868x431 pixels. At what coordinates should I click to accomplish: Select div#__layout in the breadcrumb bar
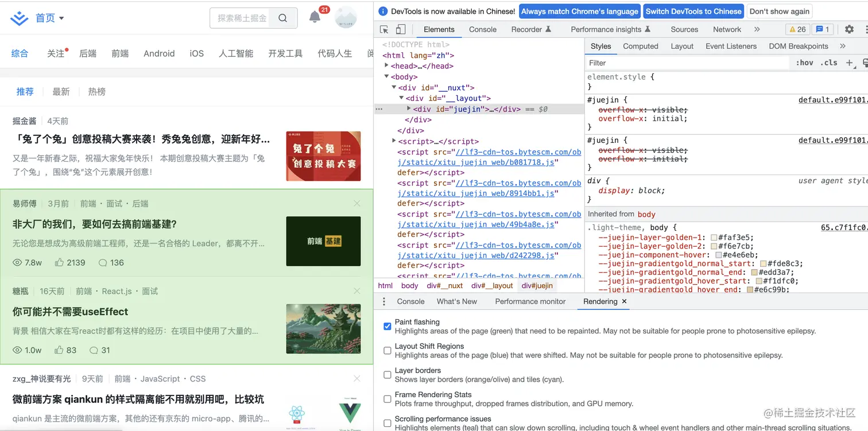pyautogui.click(x=492, y=286)
